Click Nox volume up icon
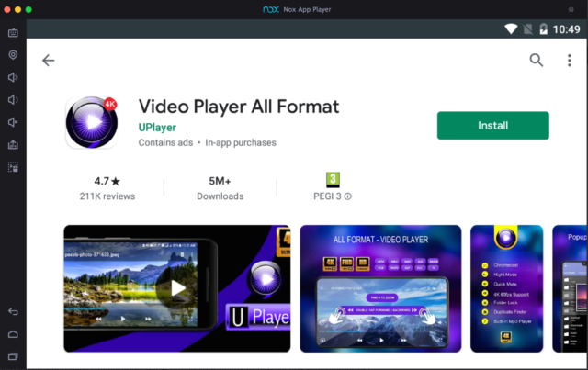The width and height of the screenshot is (588, 370). point(13,77)
